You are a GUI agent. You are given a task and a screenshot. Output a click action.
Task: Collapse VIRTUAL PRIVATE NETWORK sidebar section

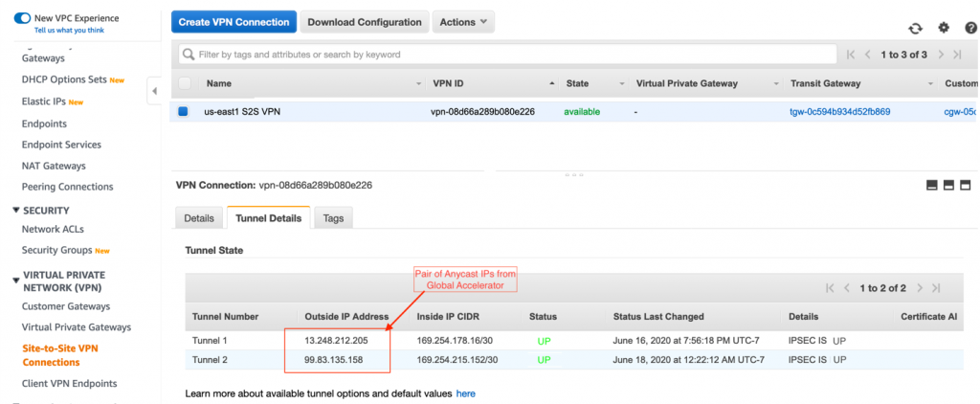pos(16,281)
